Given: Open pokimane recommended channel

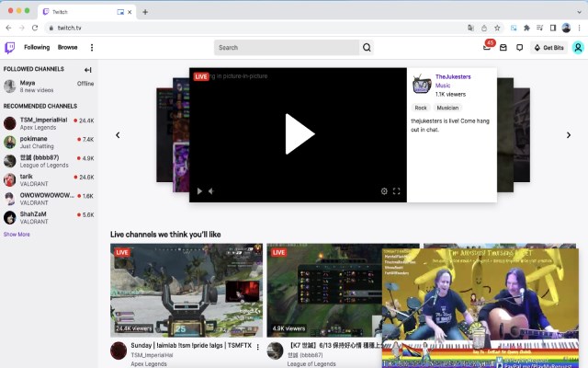Looking at the screenshot, I should click(x=49, y=143).
